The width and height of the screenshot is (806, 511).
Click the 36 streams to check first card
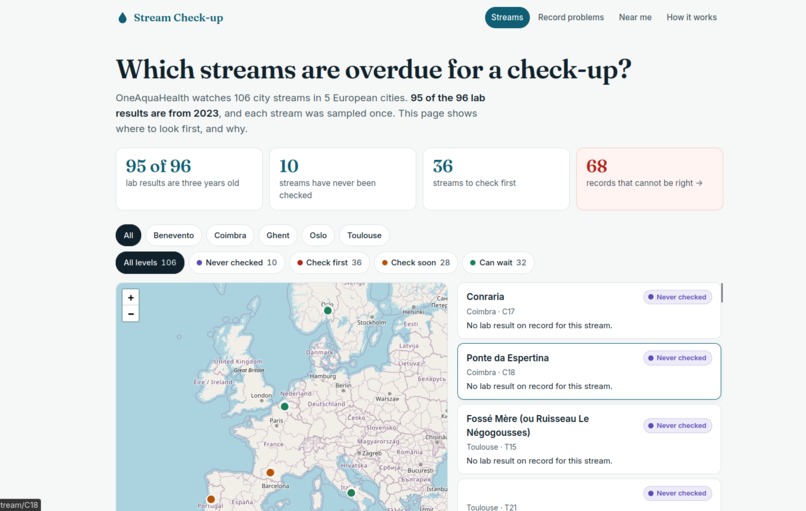[x=496, y=179]
